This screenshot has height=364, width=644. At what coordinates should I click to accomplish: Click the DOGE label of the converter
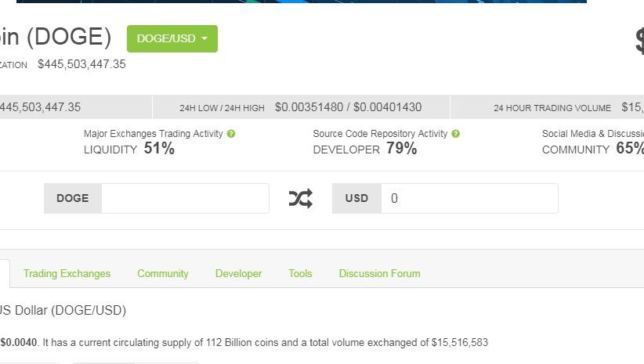[73, 199]
